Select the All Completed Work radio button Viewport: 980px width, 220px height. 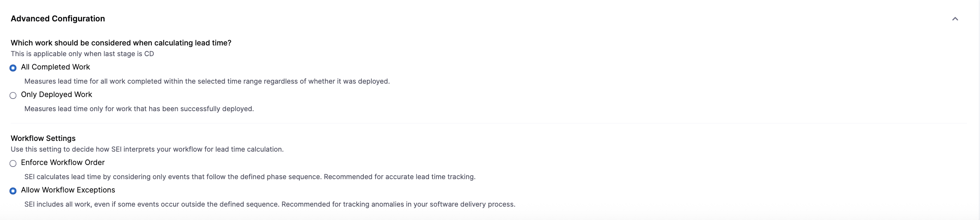[13, 68]
